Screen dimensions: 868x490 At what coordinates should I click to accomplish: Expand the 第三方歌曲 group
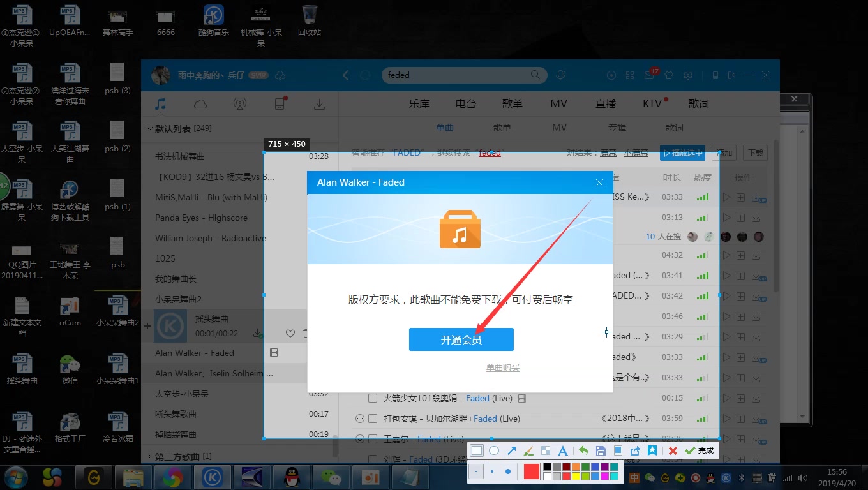point(150,457)
